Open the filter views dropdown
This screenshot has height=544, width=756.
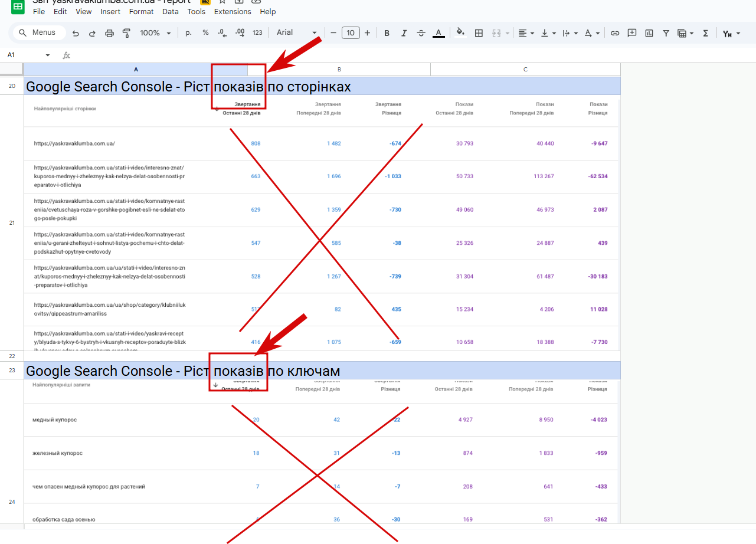(685, 33)
